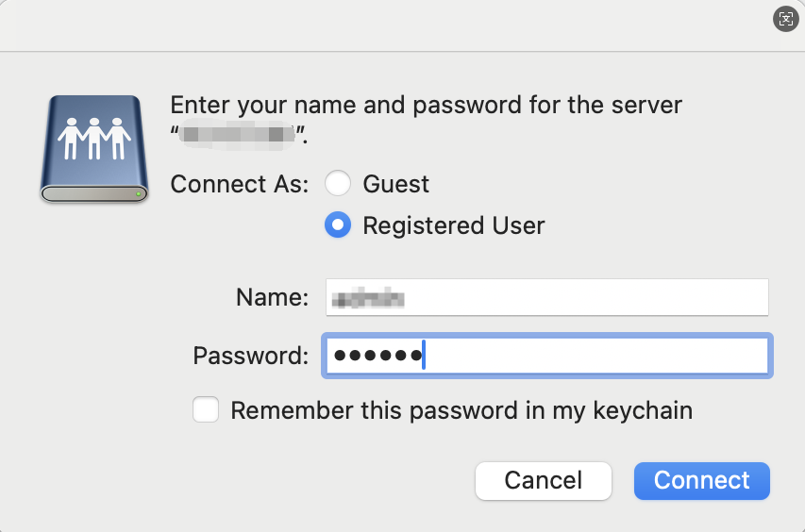The height and width of the screenshot is (532, 805).
Task: Enable Remember this password in my keychain
Action: (206, 410)
